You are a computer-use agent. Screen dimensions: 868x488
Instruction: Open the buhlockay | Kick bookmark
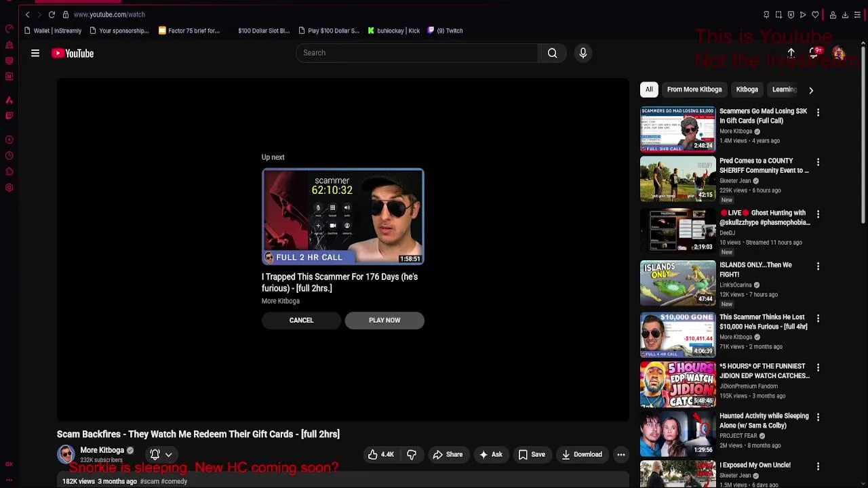click(394, 30)
